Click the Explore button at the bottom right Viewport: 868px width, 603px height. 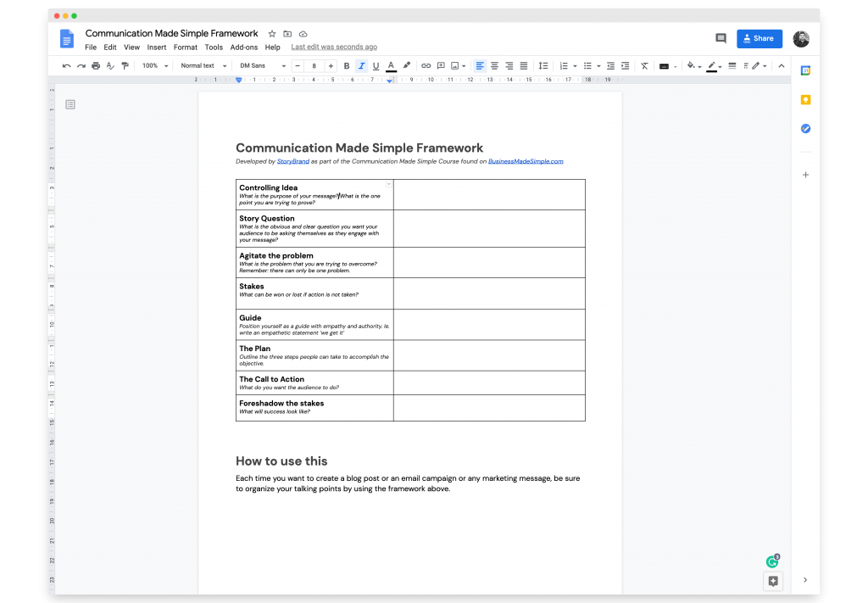click(x=773, y=581)
